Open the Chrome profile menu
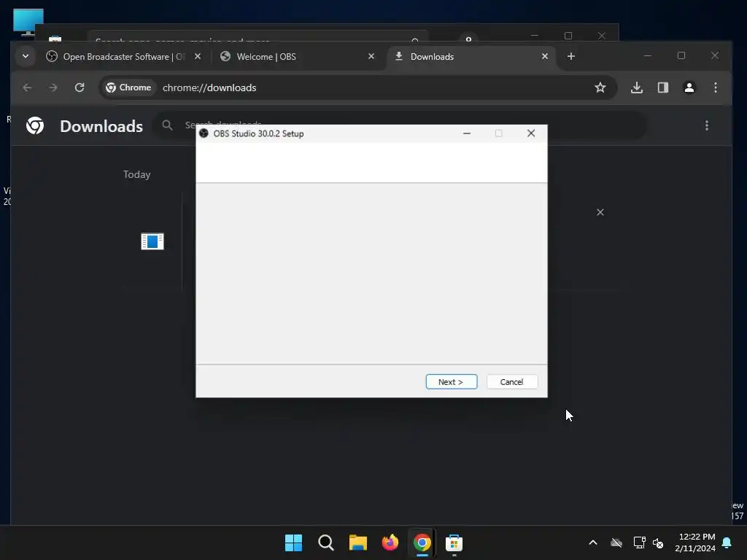The image size is (747, 560). [x=689, y=87]
